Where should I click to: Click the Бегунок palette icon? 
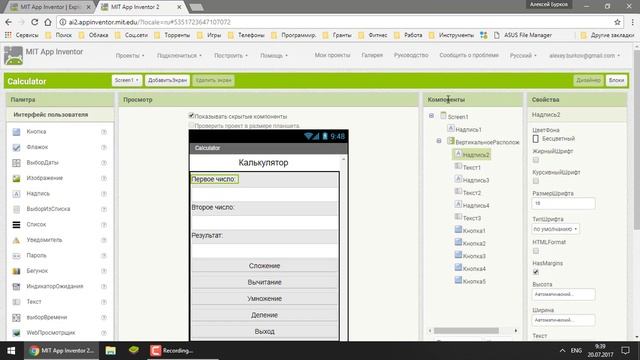point(16,271)
